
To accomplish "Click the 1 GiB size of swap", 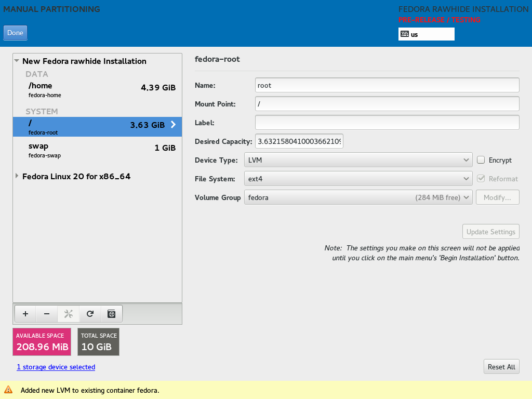I will [165, 148].
